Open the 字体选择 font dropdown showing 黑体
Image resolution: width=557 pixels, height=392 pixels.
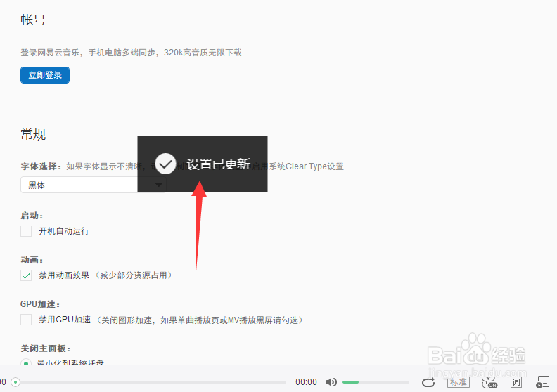tap(93, 185)
